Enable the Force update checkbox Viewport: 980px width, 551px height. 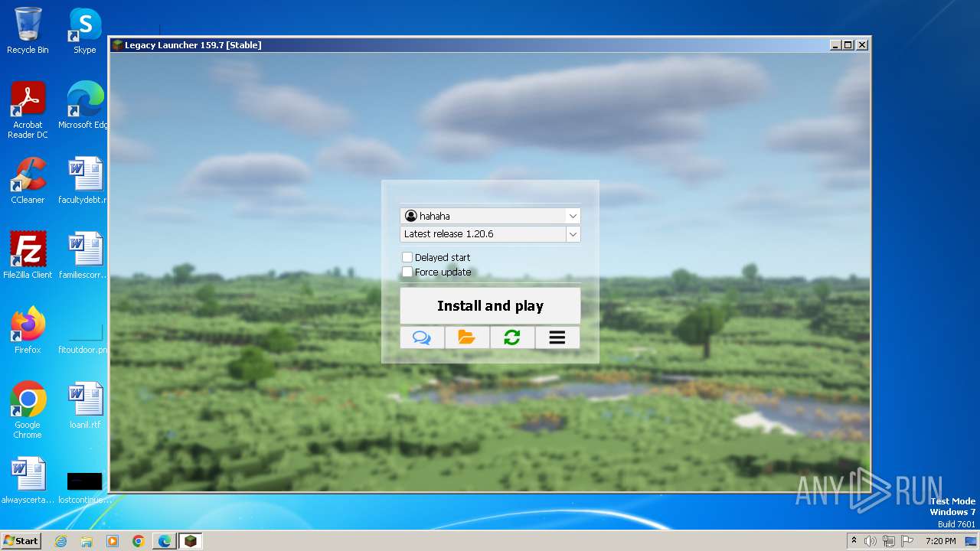(407, 272)
